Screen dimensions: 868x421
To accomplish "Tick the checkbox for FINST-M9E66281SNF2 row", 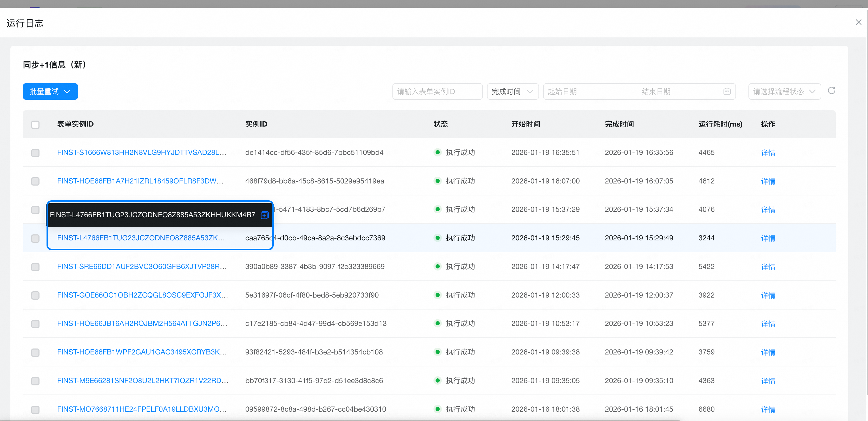I will [35, 381].
